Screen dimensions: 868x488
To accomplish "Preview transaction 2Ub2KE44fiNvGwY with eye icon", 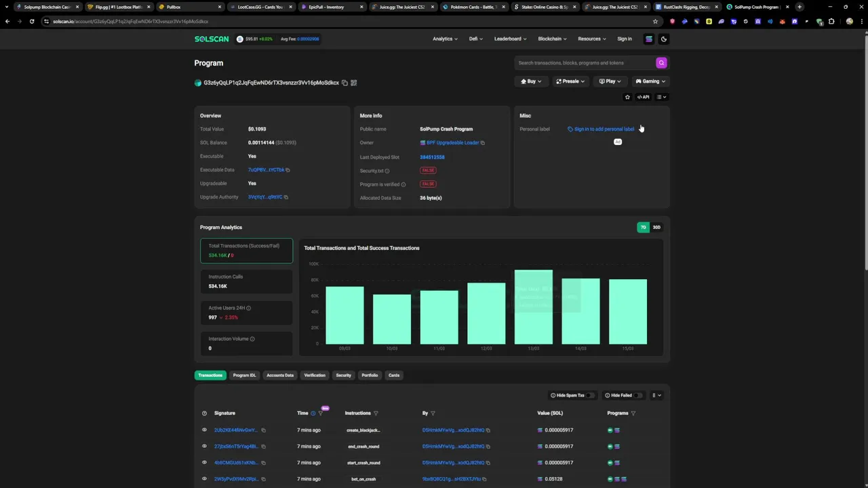I will pos(204,430).
